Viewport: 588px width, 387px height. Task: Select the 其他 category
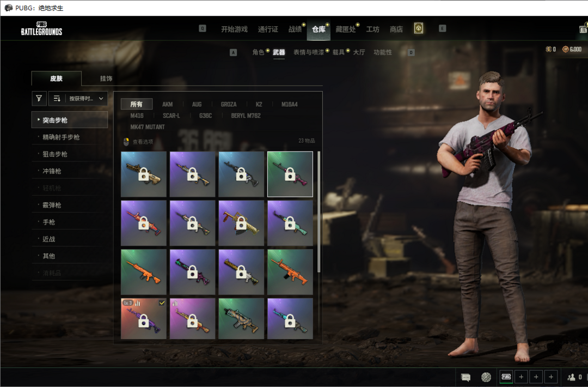[x=70, y=256]
